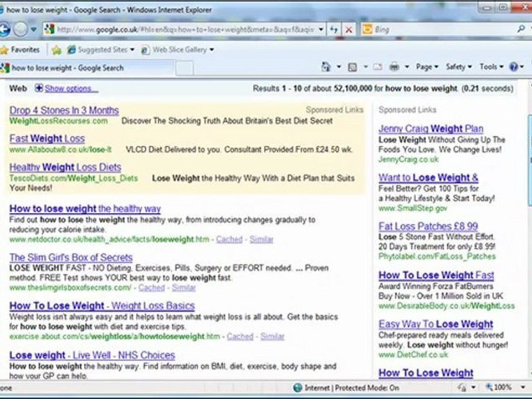Open the Page menu
The image size is (532, 399).
point(427,67)
